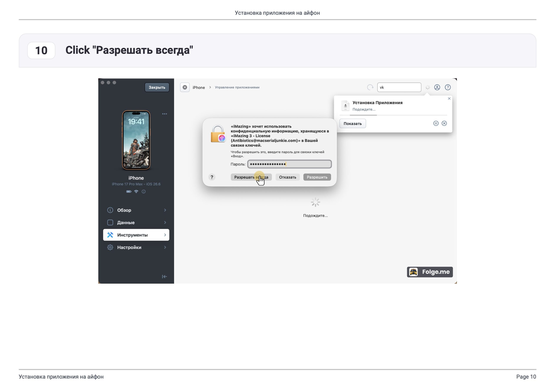Click the "iPhone 17 Pro Max – iOS 26.6" text
The width and height of the screenshot is (555, 392).
[136, 184]
